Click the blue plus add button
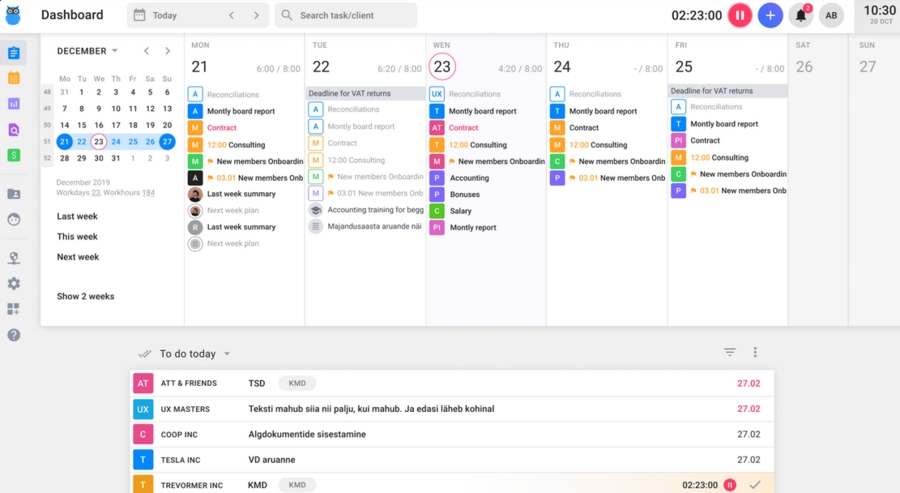The image size is (900, 493). point(770,15)
